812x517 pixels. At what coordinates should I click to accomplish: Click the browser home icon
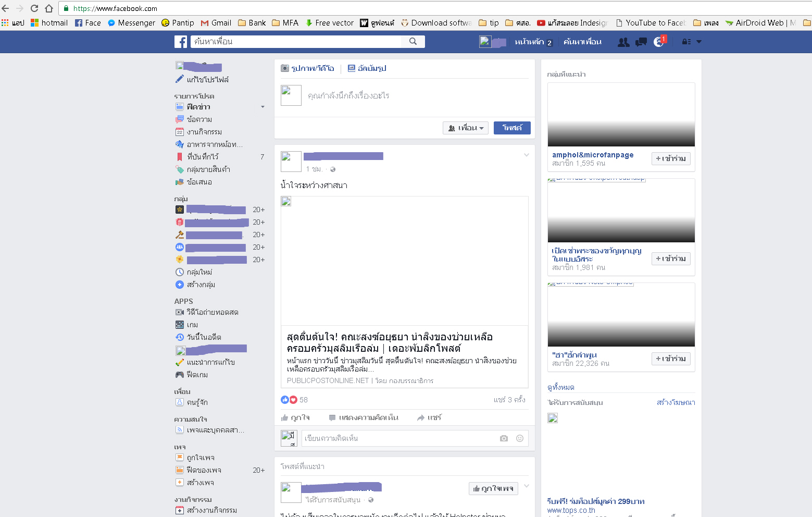(x=49, y=8)
